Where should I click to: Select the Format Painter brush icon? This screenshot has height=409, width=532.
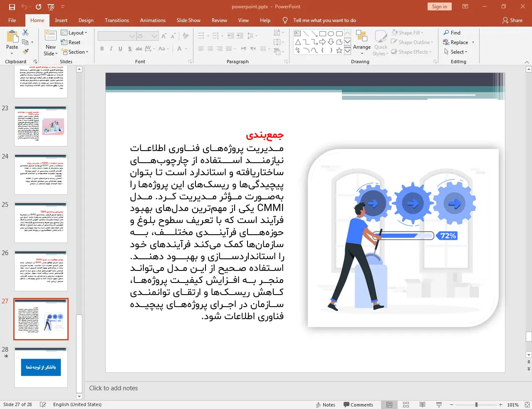point(25,52)
